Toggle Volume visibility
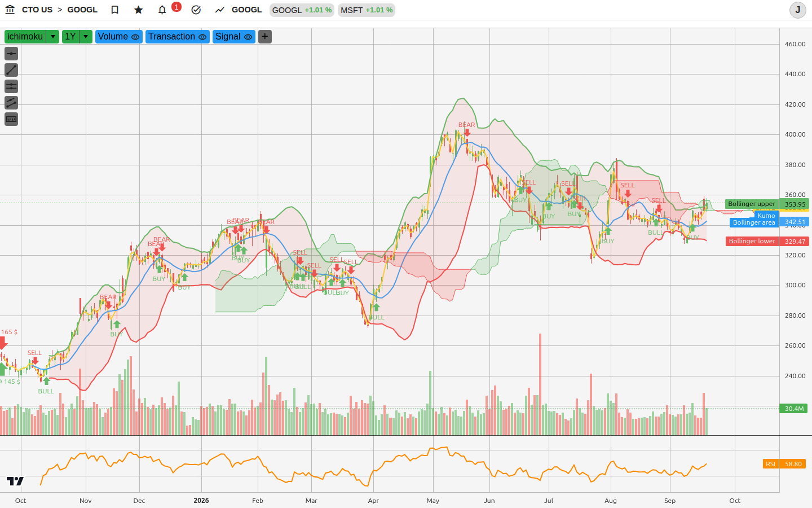812x508 pixels. [x=135, y=37]
